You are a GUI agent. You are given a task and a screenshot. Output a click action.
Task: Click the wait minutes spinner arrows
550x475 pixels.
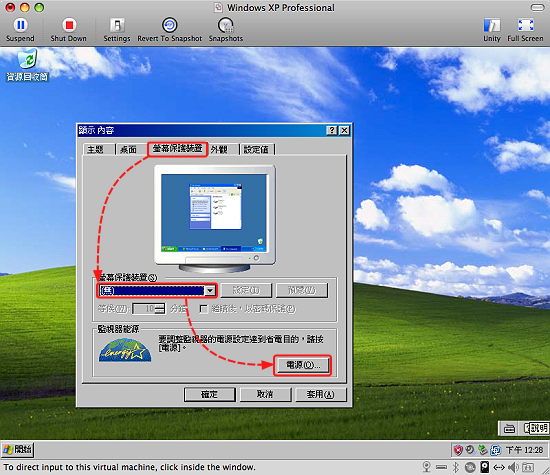[160, 309]
